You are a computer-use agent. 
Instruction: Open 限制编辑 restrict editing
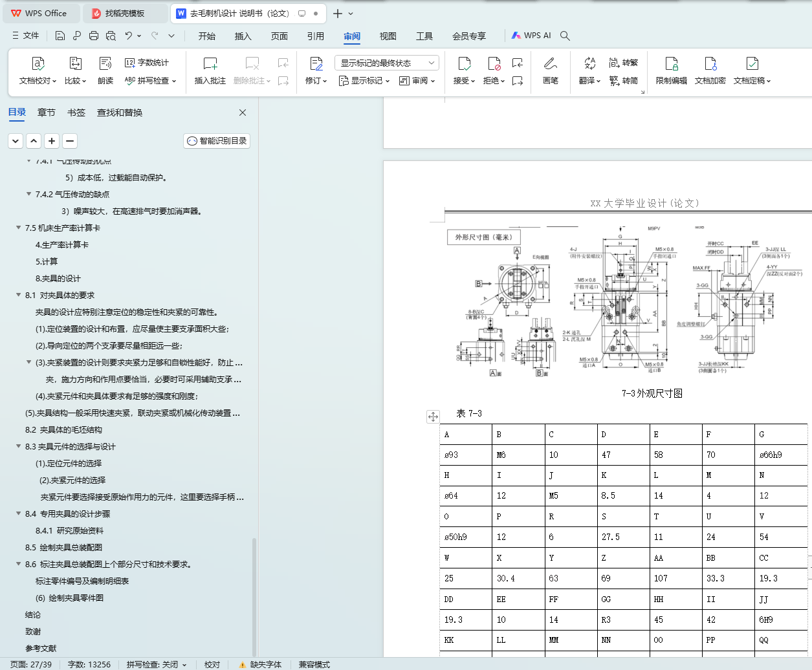coord(672,71)
